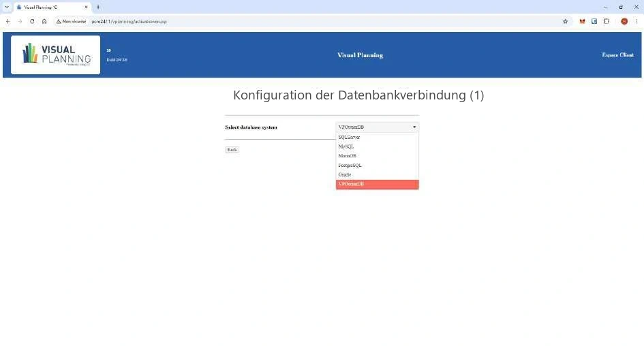Click the Konfiguration der Datenbankverbindung heading

pos(358,95)
